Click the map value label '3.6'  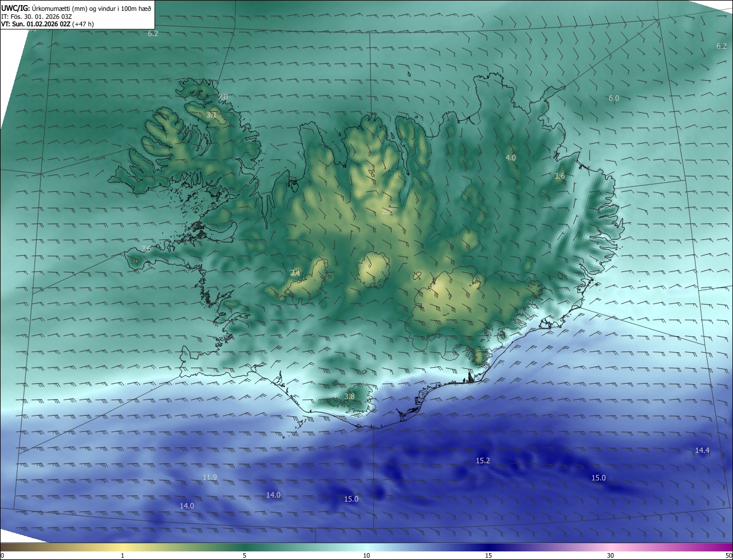[x=559, y=176]
